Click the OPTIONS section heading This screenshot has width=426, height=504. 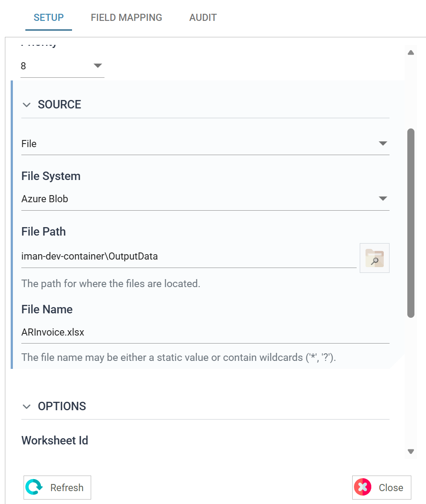pyautogui.click(x=62, y=406)
